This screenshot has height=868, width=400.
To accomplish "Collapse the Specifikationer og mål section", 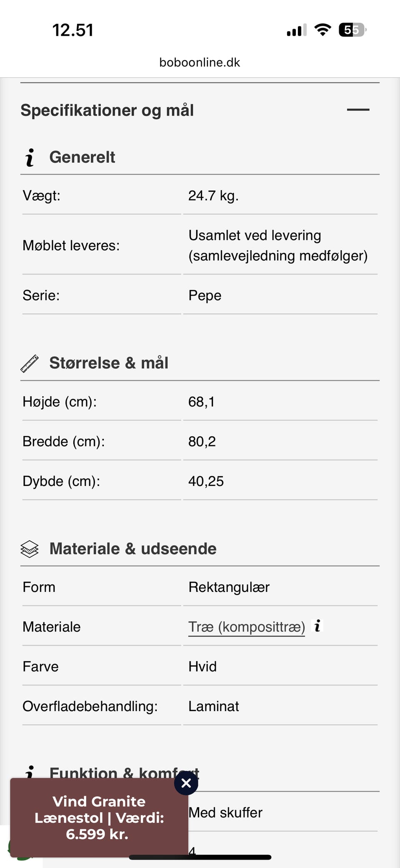I will 358,110.
